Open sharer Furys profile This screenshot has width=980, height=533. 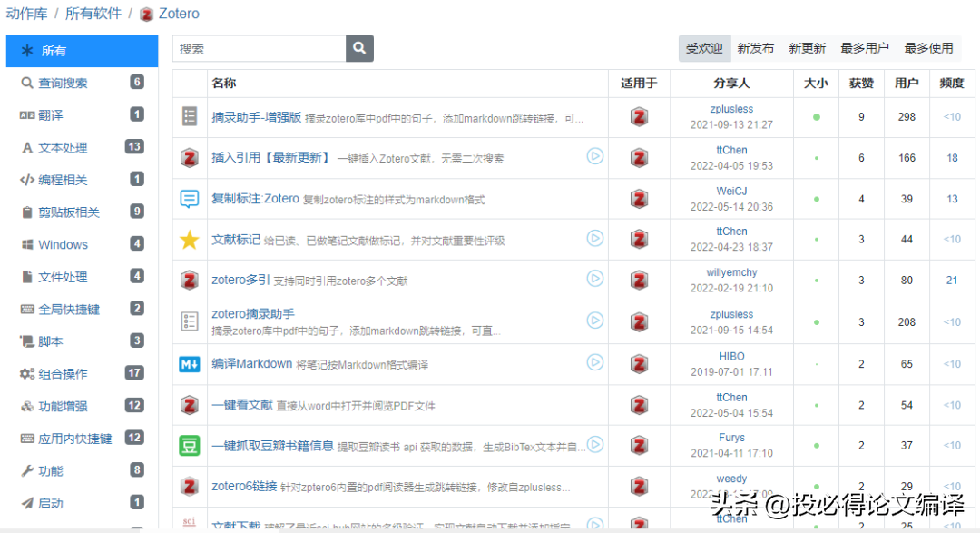[731, 438]
